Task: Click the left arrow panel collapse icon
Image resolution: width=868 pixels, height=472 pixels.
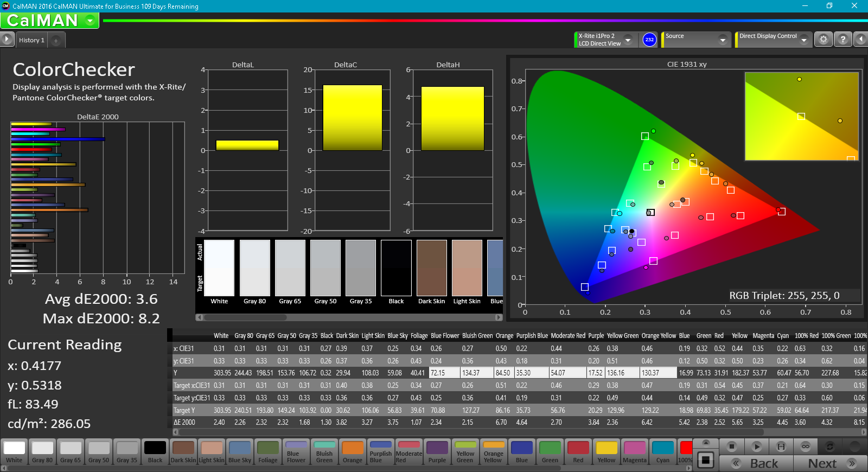Action: 860,40
